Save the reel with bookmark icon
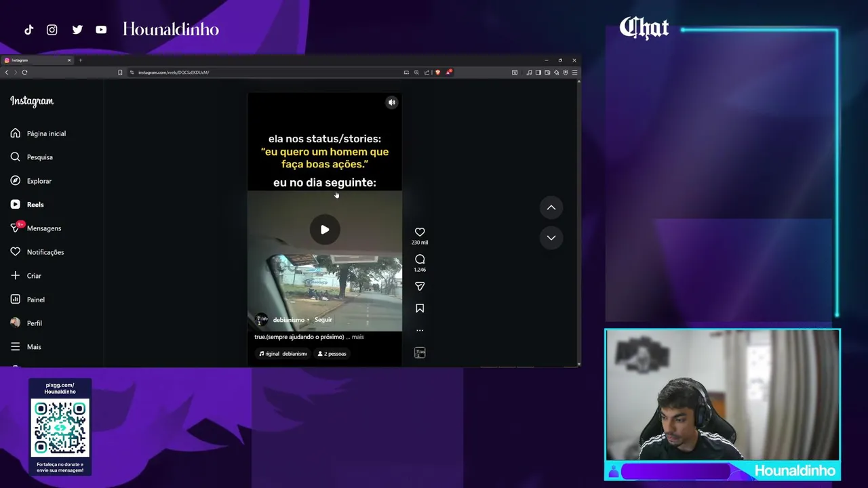This screenshot has height=488, width=868. coord(420,308)
